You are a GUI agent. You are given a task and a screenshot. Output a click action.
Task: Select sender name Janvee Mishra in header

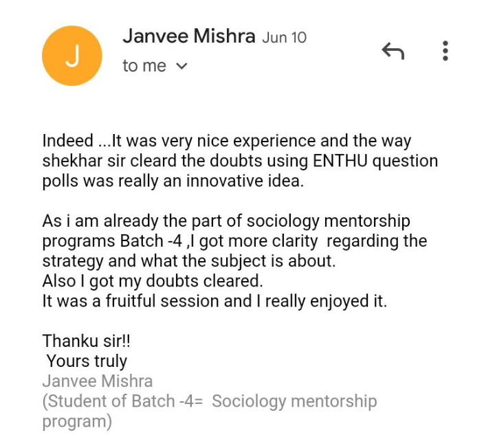click(x=189, y=36)
